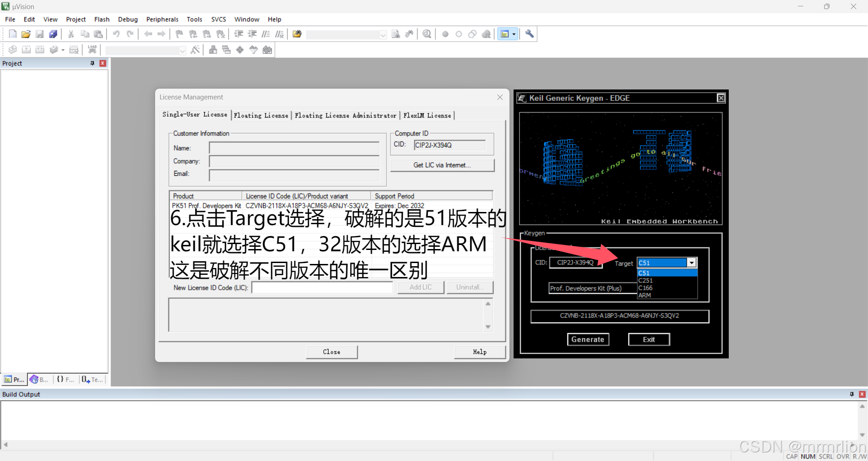
Task: Click the Copy icon in toolbar
Action: pyautogui.click(x=85, y=34)
